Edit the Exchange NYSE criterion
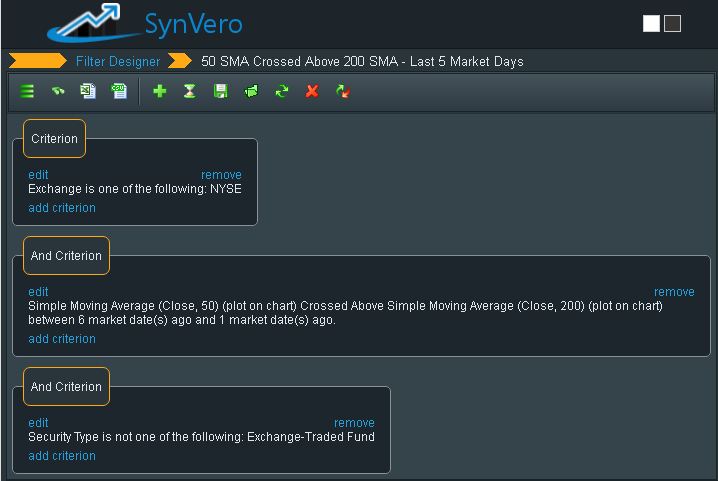The width and height of the screenshot is (718, 481). tap(38, 175)
